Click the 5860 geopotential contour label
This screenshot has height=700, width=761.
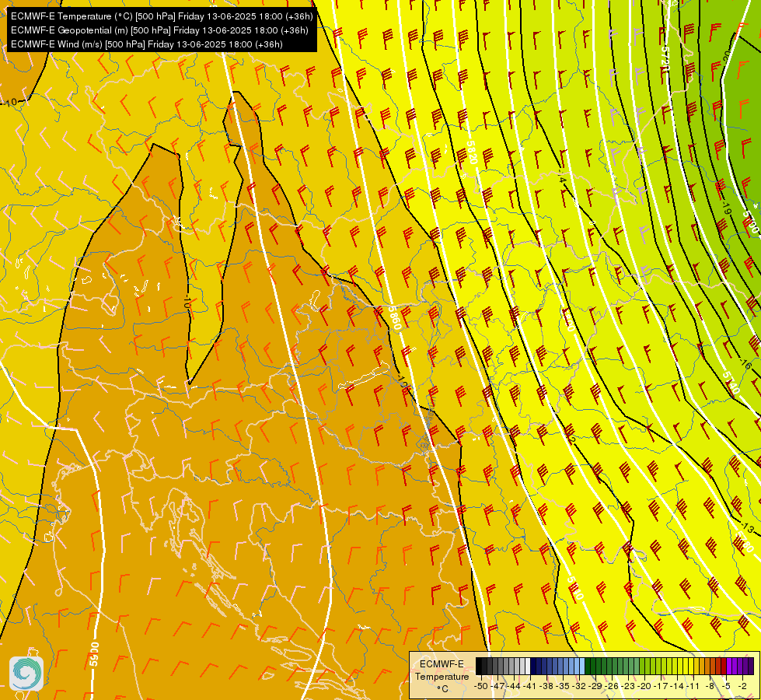pos(395,319)
